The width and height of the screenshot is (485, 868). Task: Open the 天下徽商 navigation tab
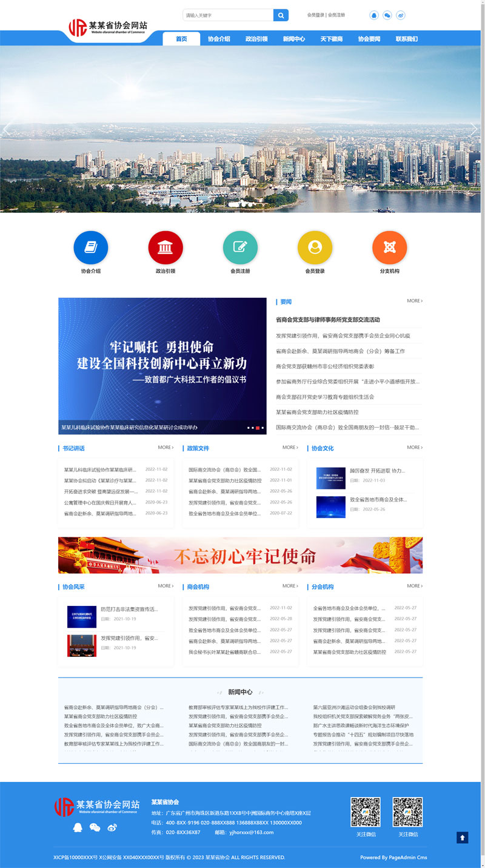coord(332,39)
